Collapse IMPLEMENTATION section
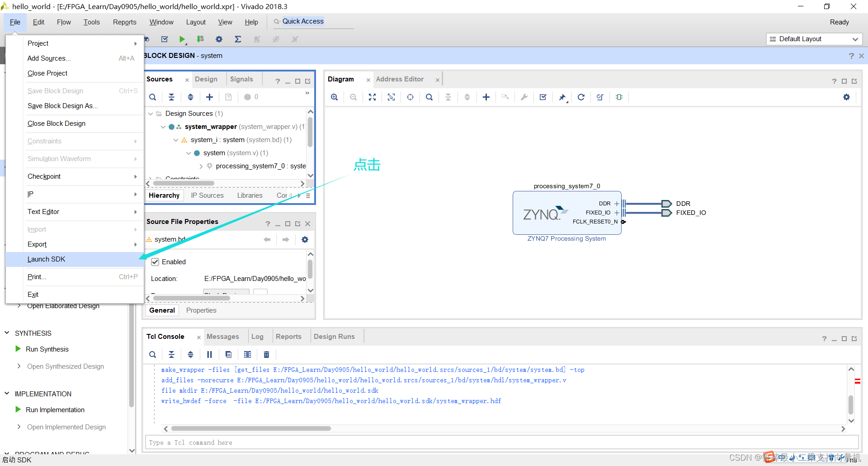 coord(7,394)
